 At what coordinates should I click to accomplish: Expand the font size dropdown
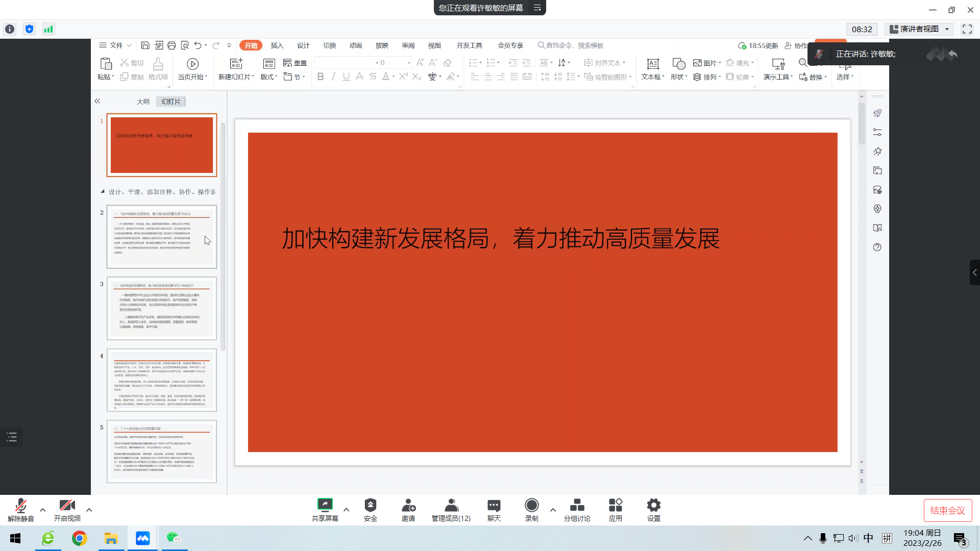pos(409,63)
